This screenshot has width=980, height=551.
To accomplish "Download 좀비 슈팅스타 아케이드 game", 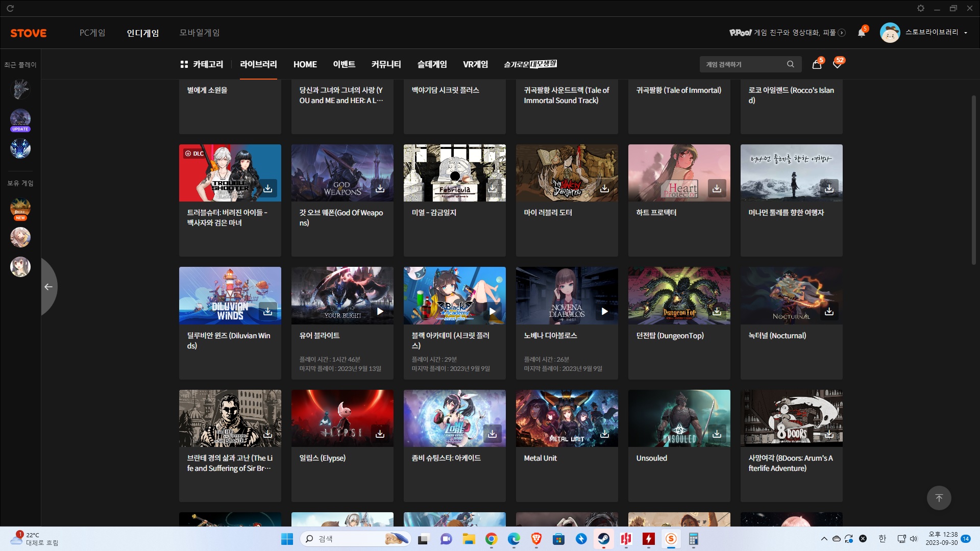I will coord(493,434).
